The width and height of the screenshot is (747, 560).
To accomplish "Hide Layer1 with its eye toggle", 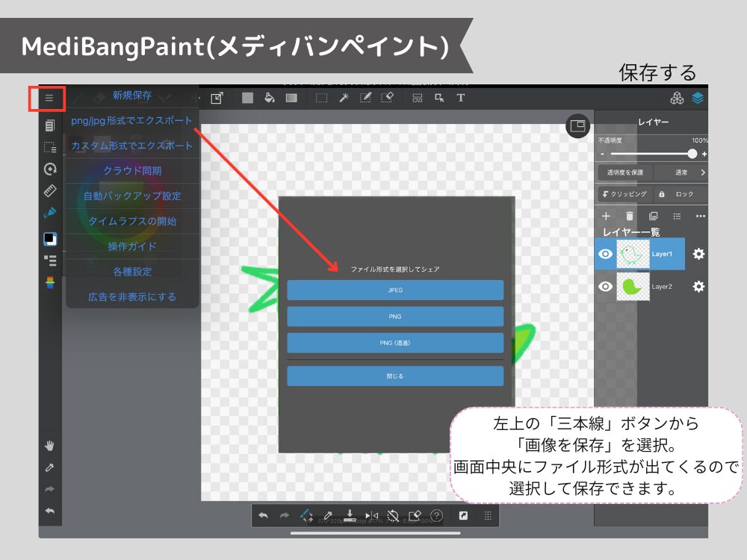I will 606,254.
